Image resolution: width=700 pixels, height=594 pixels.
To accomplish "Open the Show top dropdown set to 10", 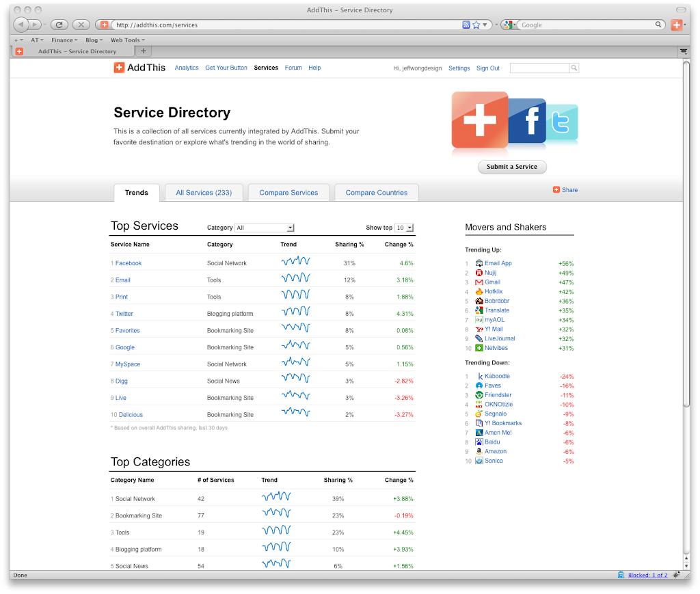I will click(404, 228).
